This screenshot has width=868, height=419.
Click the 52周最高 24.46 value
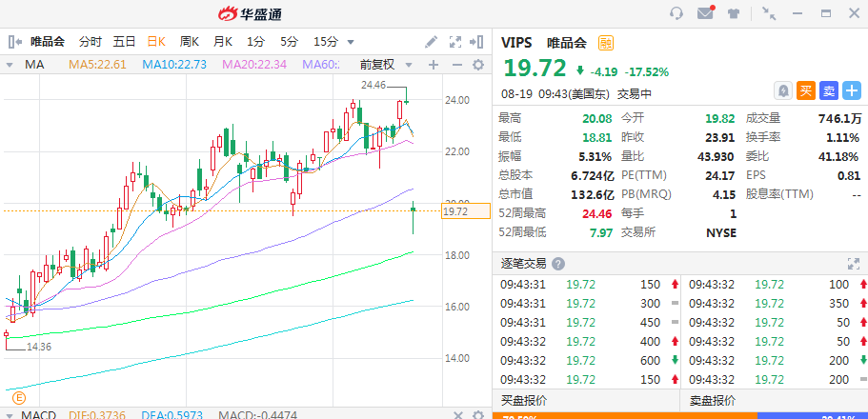pyautogui.click(x=597, y=213)
